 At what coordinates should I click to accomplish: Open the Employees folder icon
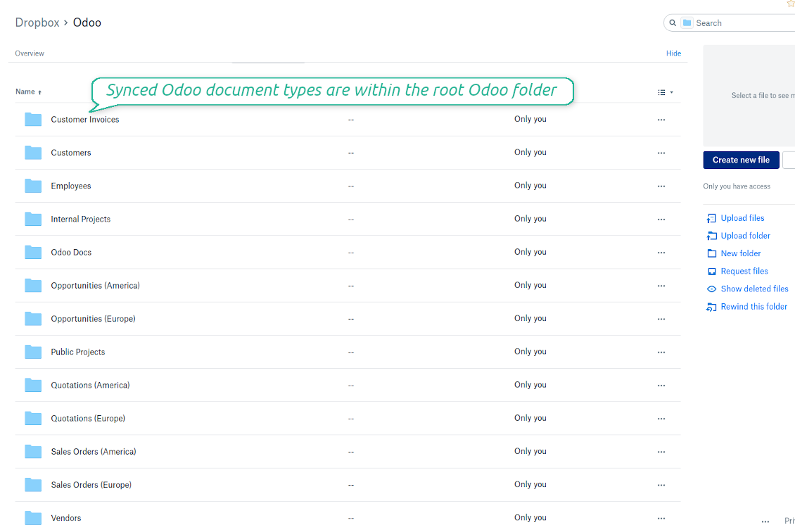click(x=33, y=186)
